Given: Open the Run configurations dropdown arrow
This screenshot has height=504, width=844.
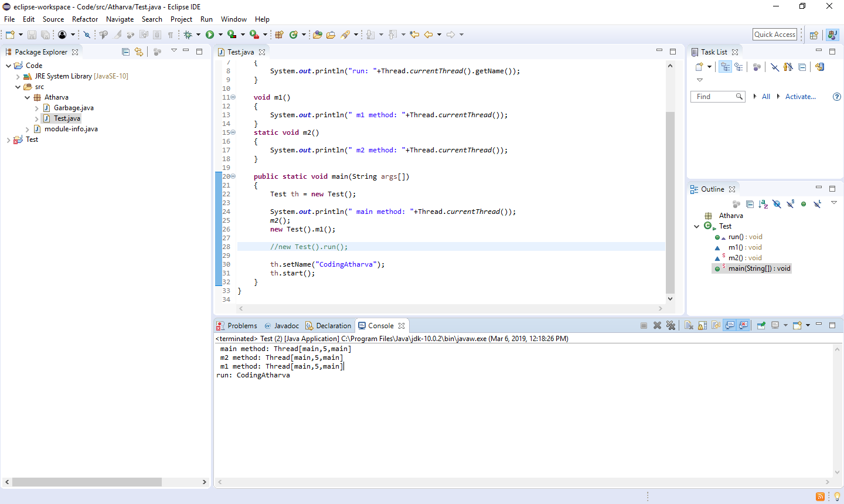Looking at the screenshot, I should pos(221,34).
